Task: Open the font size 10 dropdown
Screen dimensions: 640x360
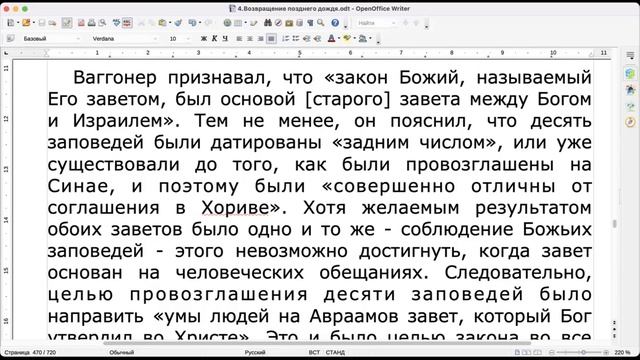Action: click(188, 39)
